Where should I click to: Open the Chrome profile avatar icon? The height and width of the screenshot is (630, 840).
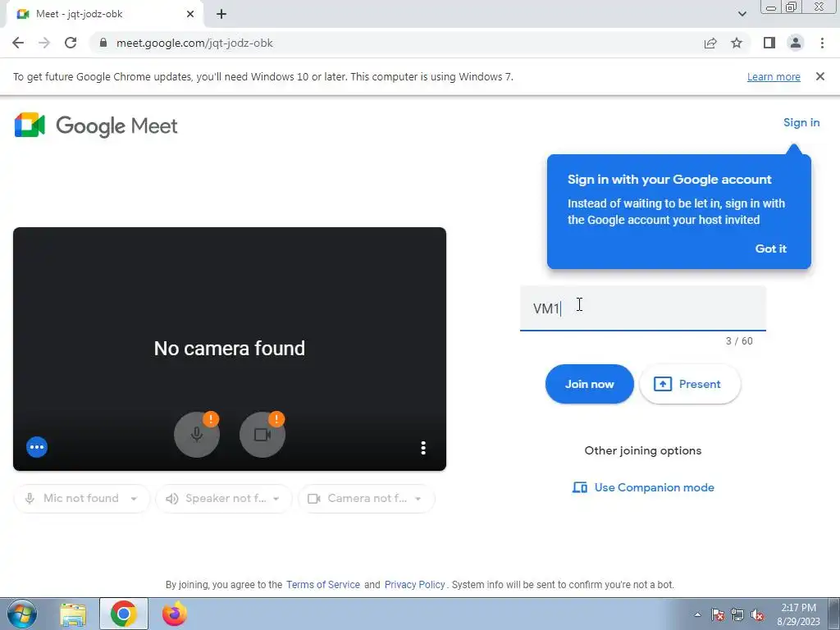click(796, 43)
